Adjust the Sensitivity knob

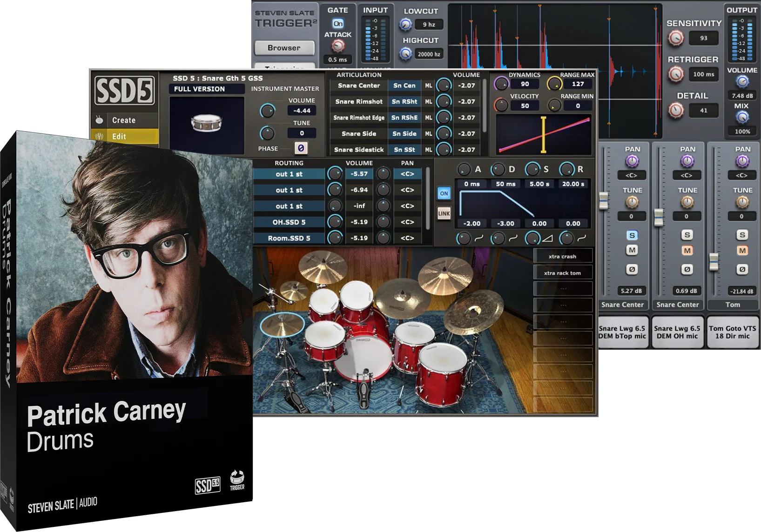(676, 38)
